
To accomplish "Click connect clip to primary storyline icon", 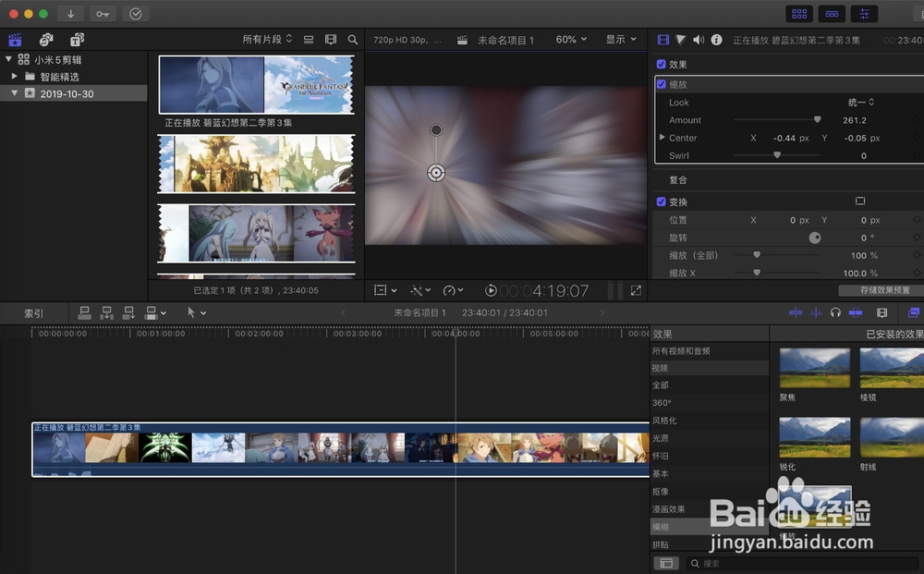I will pyautogui.click(x=84, y=313).
